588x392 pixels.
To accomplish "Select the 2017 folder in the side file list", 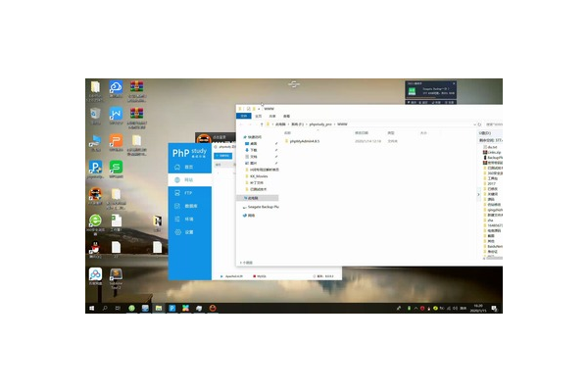I will [490, 184].
